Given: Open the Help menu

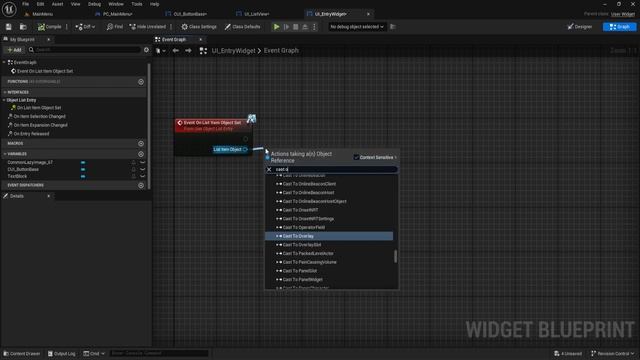Looking at the screenshot, I should [154, 4].
